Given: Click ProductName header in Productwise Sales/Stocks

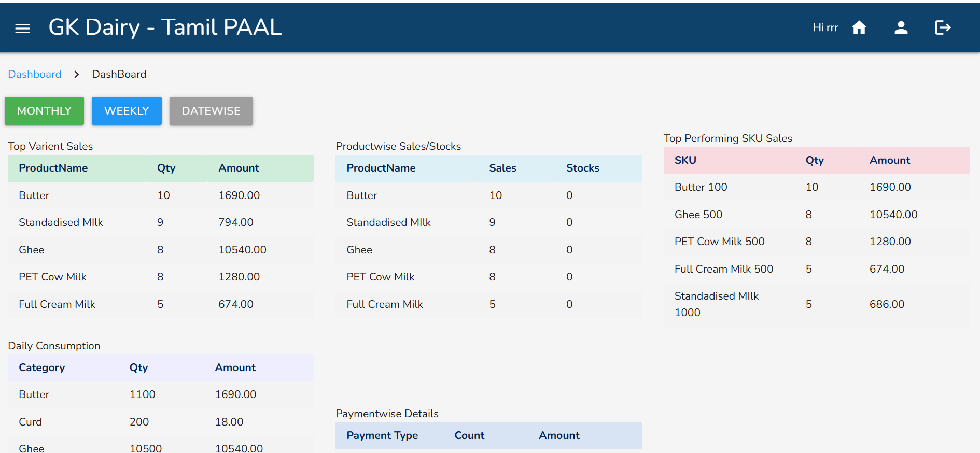Looking at the screenshot, I should (381, 168).
